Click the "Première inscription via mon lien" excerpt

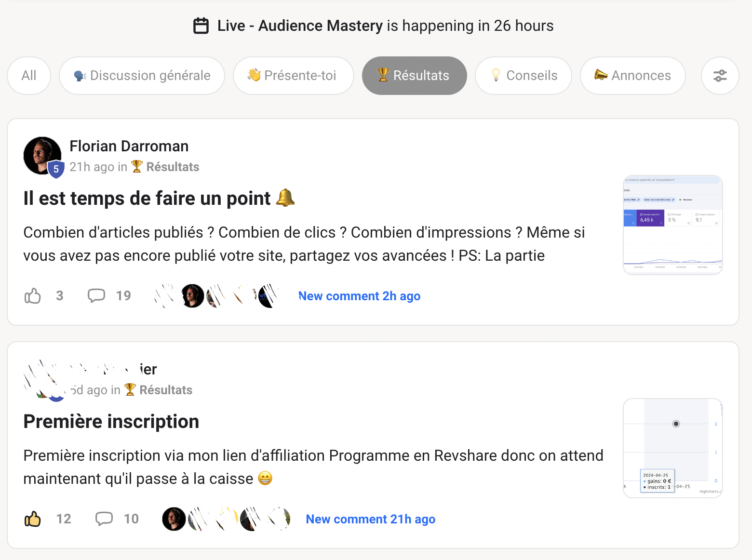pos(313,467)
